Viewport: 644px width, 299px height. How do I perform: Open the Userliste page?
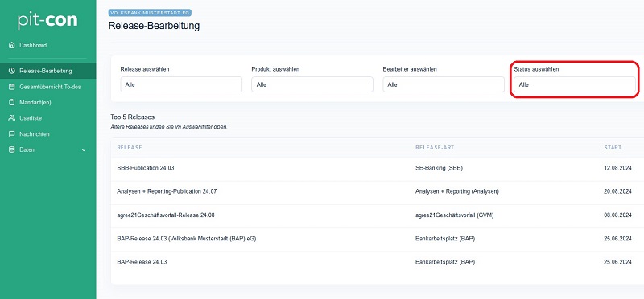point(31,118)
